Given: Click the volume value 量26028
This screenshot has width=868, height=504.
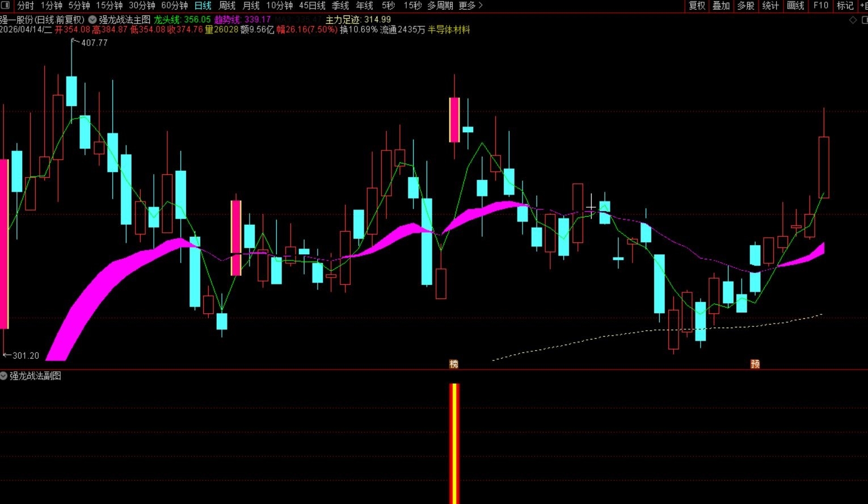Looking at the screenshot, I should point(222,30).
